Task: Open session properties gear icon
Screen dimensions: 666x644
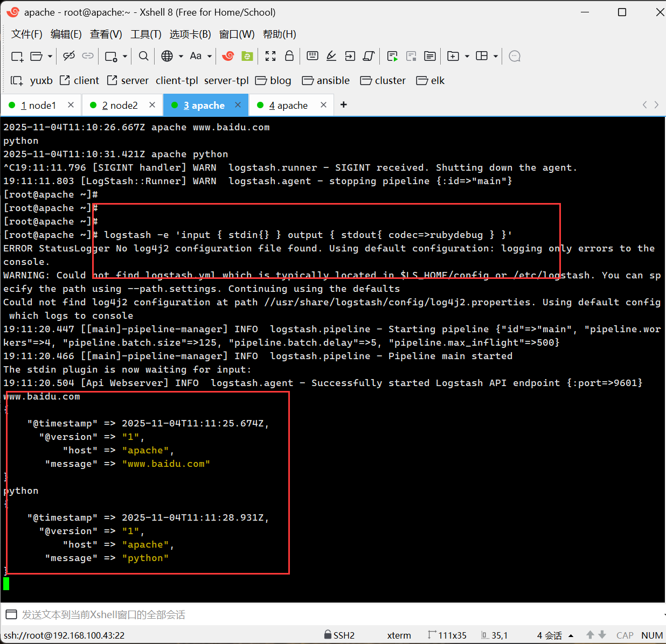Action: pos(112,56)
